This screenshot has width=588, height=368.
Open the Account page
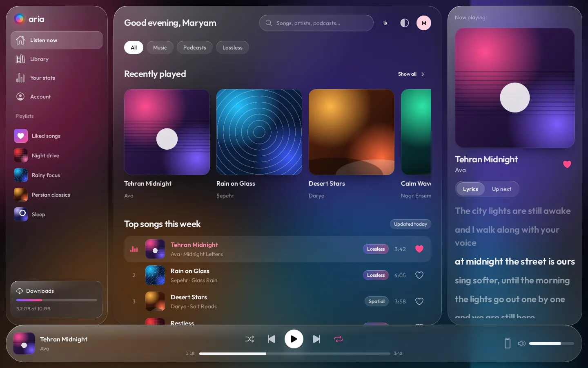(57, 96)
